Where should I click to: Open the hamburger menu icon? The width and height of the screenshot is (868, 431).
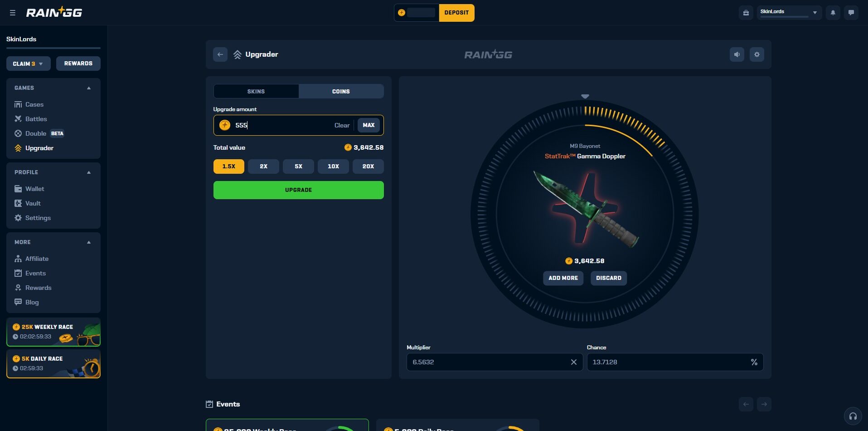coord(13,13)
